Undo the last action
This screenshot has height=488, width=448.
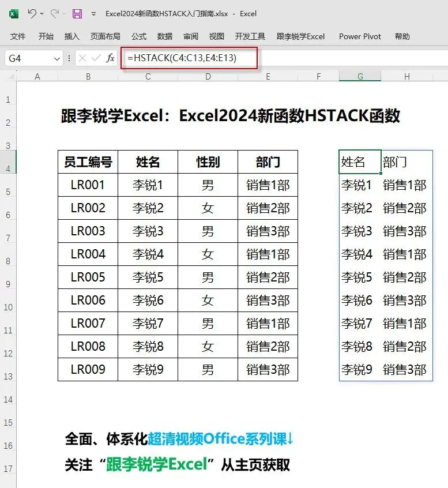(x=32, y=13)
